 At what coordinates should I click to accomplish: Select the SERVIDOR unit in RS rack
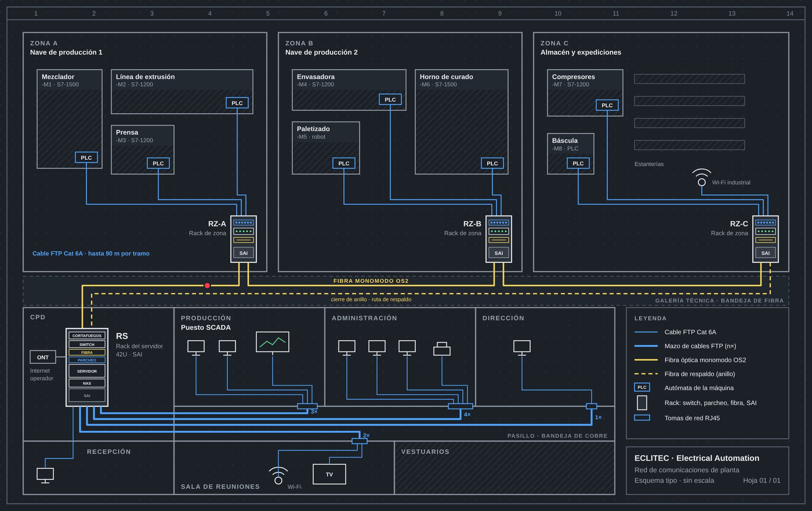click(87, 371)
